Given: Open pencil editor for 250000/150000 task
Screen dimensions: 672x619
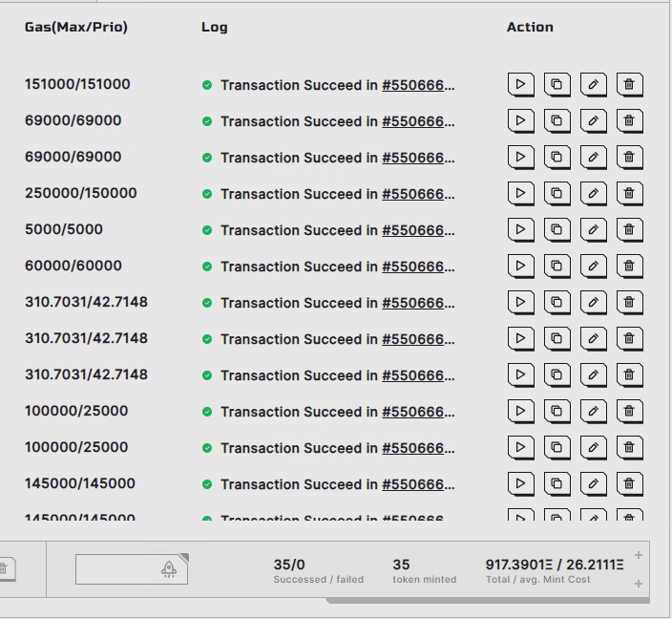Looking at the screenshot, I should (x=593, y=193).
